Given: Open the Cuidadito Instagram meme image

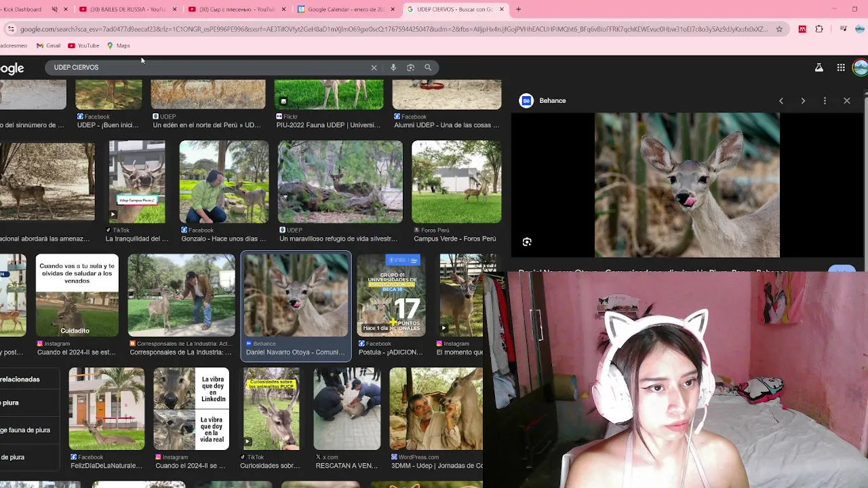Looking at the screenshot, I should [x=77, y=296].
